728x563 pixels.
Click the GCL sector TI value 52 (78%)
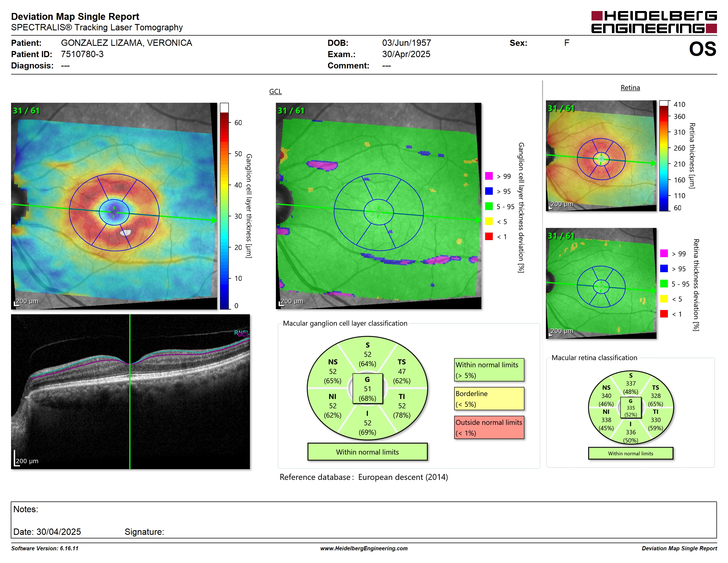[402, 411]
